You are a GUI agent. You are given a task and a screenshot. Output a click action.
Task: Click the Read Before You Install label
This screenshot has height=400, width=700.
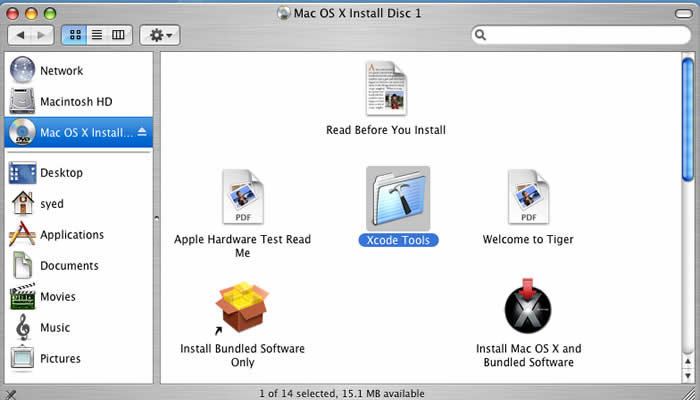coord(386,130)
